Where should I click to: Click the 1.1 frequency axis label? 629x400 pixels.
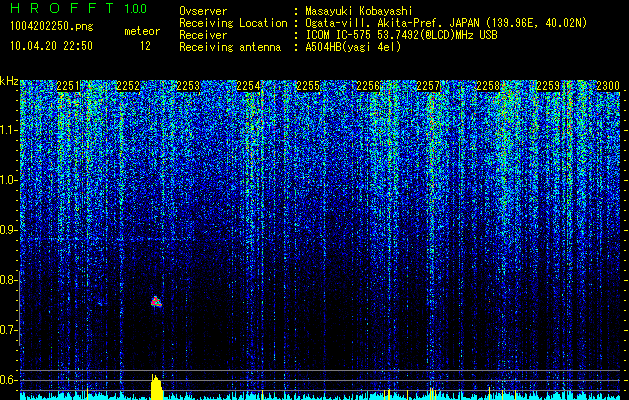point(9,130)
